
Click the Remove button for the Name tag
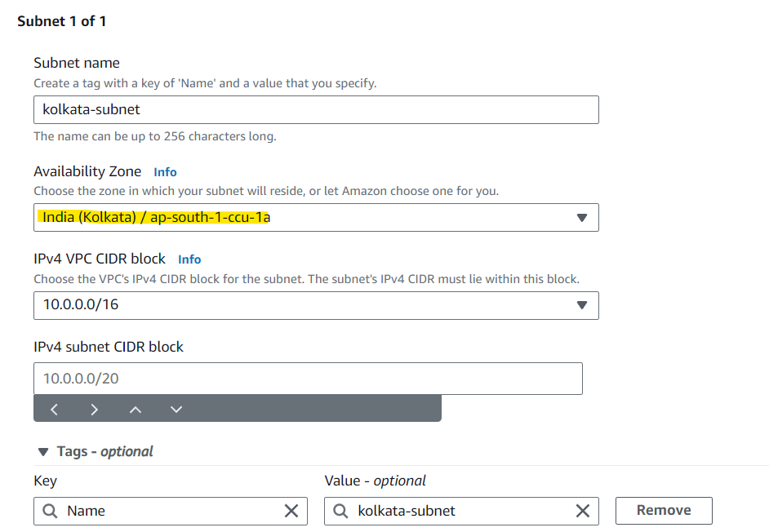click(664, 510)
